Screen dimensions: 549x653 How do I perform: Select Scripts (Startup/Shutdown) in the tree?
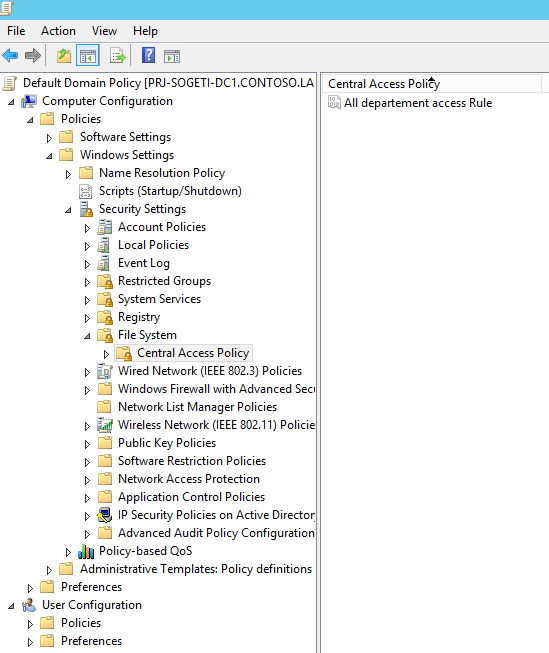tap(170, 191)
